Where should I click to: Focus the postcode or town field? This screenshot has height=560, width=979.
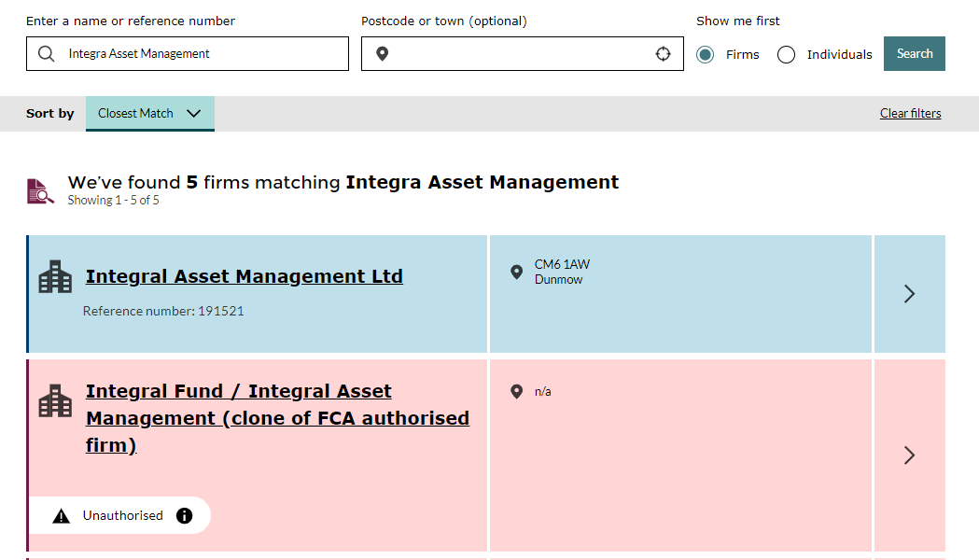click(x=523, y=54)
